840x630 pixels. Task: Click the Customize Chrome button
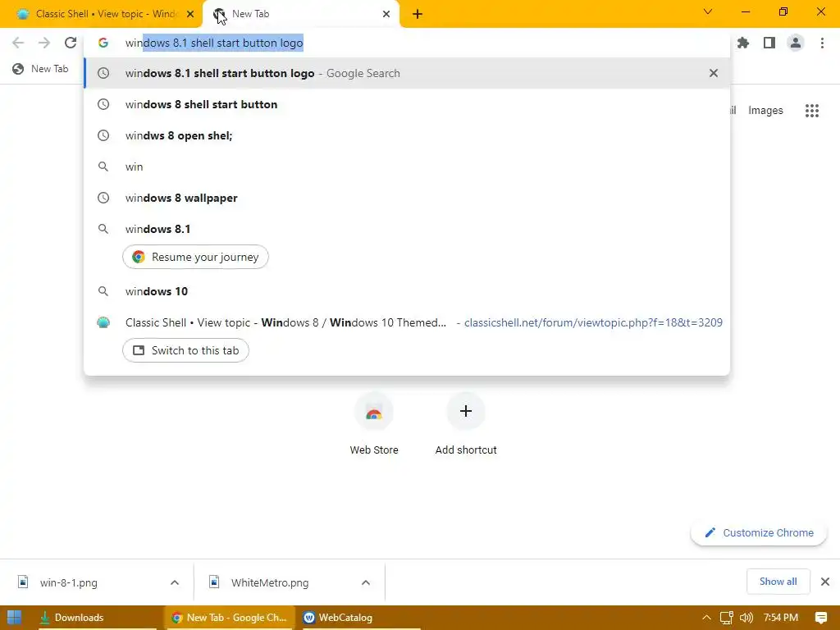point(759,532)
